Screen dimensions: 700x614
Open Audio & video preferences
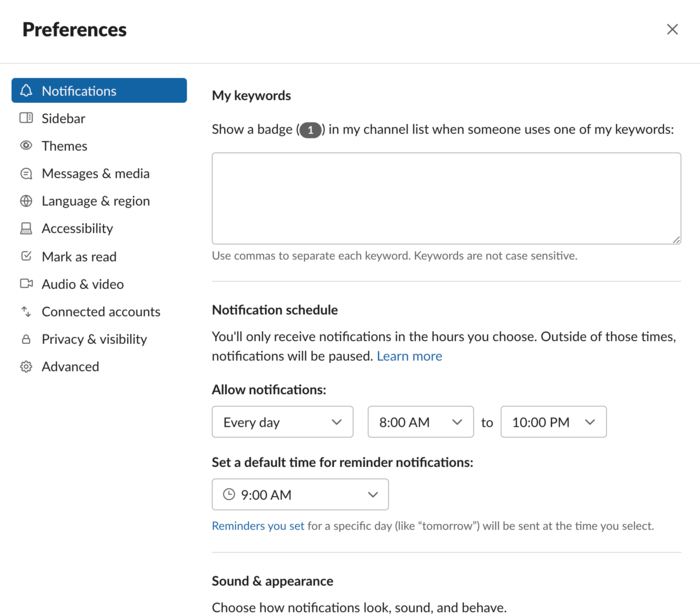point(99,284)
